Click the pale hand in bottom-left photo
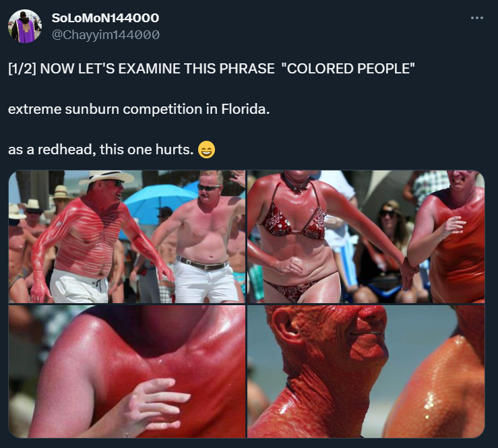 point(156,404)
